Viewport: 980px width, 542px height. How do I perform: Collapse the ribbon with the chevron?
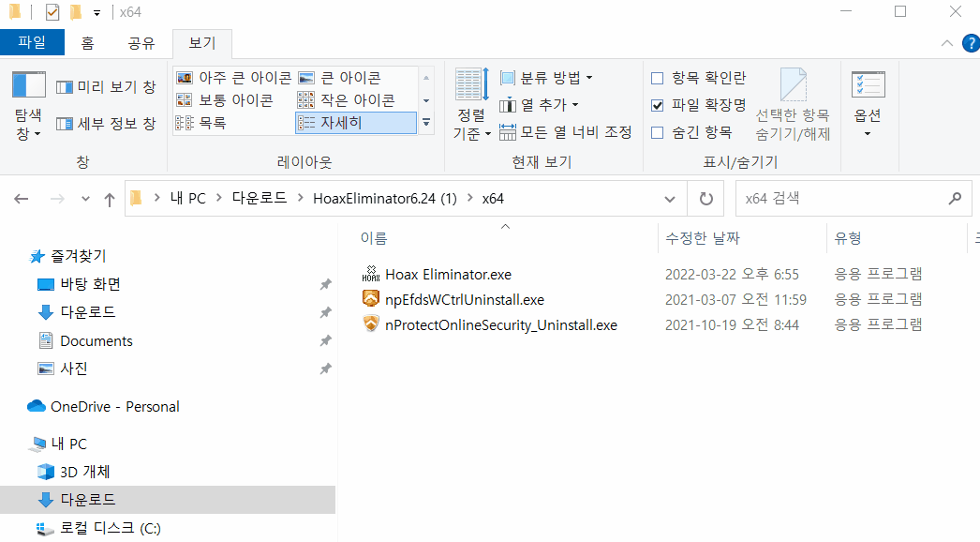[947, 43]
